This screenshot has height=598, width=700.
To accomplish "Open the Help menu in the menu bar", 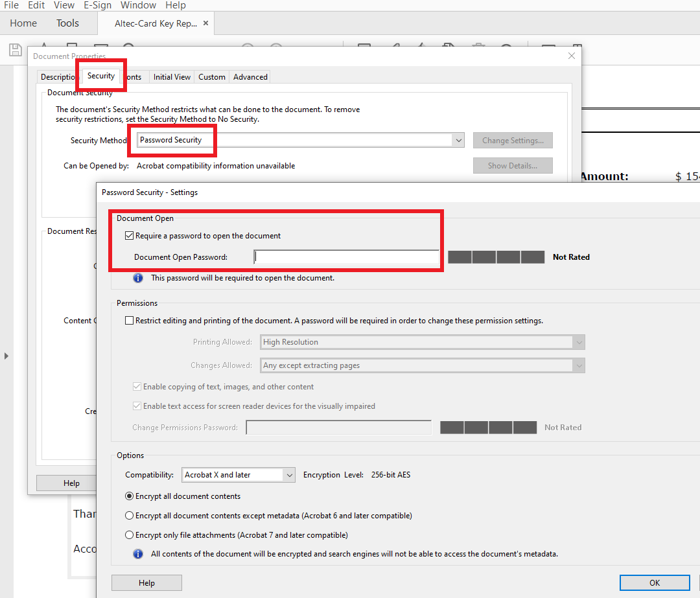I will click(176, 5).
